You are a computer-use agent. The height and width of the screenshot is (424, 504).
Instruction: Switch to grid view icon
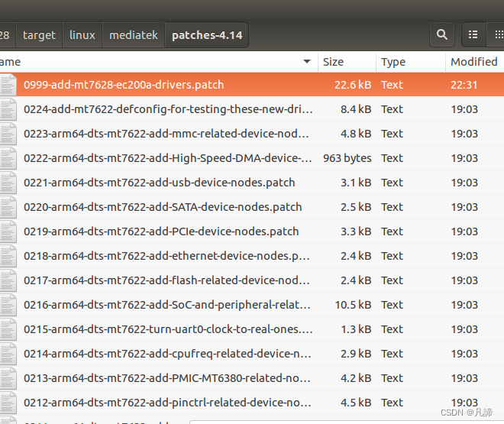(497, 34)
